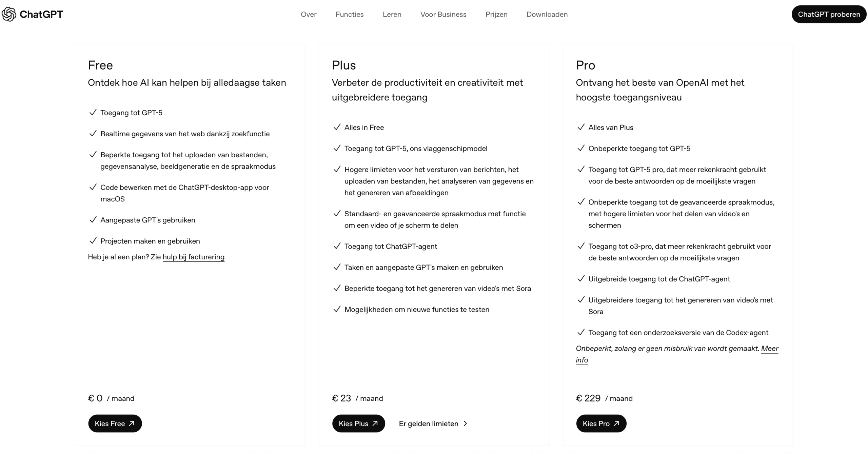Open the Functies navigation menu
The width and height of the screenshot is (868, 454).
coord(350,14)
